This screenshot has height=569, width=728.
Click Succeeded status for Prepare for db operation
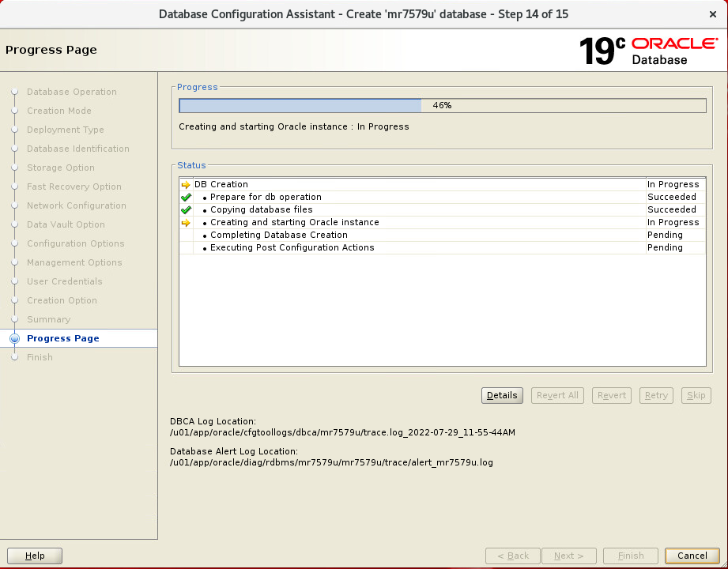[672, 197]
